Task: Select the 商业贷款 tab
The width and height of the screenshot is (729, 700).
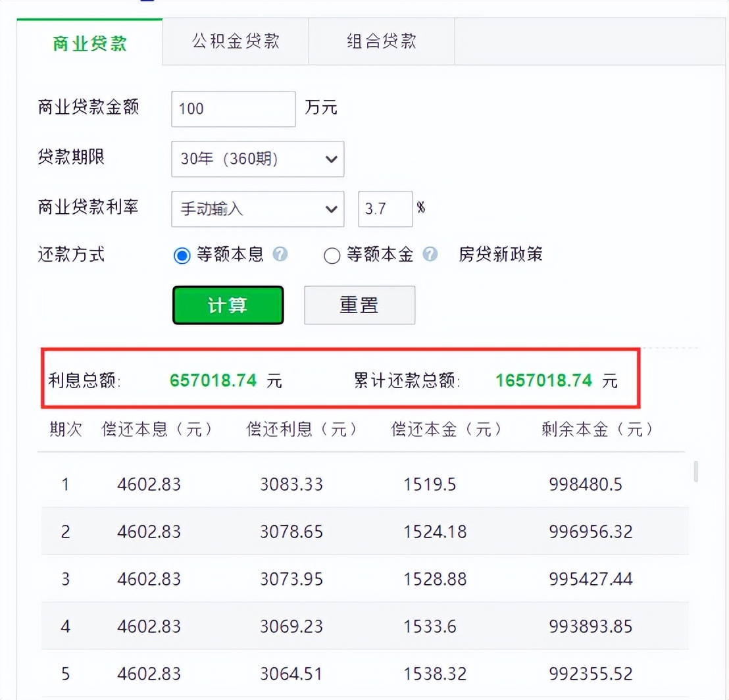Action: click(x=89, y=41)
